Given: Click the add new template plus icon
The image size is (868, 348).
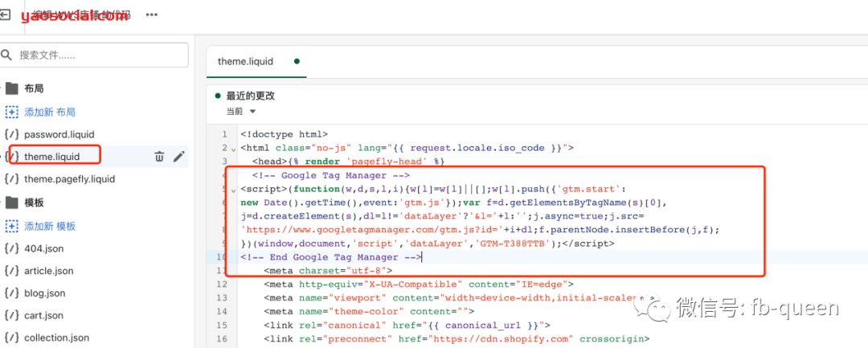Looking at the screenshot, I should (11, 227).
